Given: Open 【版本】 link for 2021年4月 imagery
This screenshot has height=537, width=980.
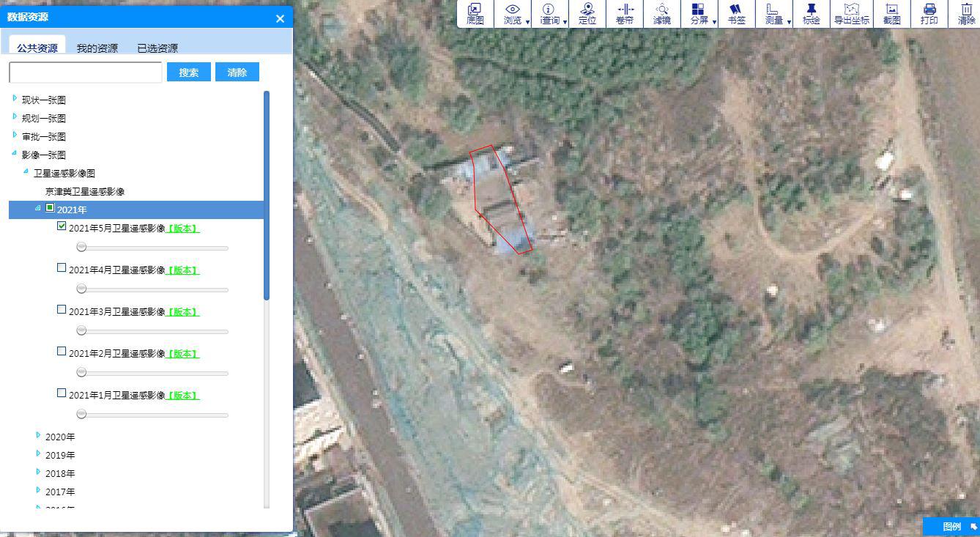Looking at the screenshot, I should [183, 270].
